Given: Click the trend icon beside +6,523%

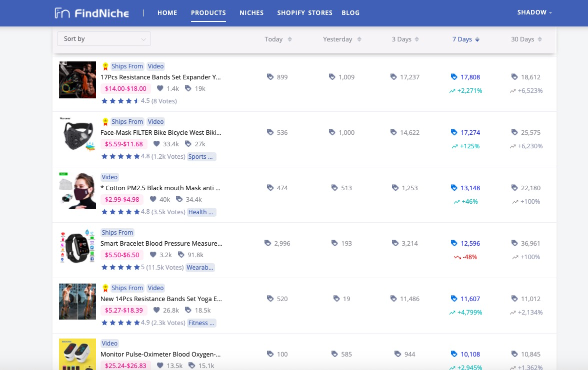Looking at the screenshot, I should click(x=512, y=91).
